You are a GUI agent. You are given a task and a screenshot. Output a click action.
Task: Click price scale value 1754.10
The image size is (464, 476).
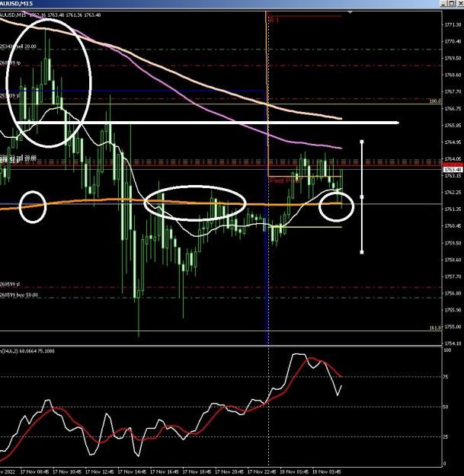[453, 343]
